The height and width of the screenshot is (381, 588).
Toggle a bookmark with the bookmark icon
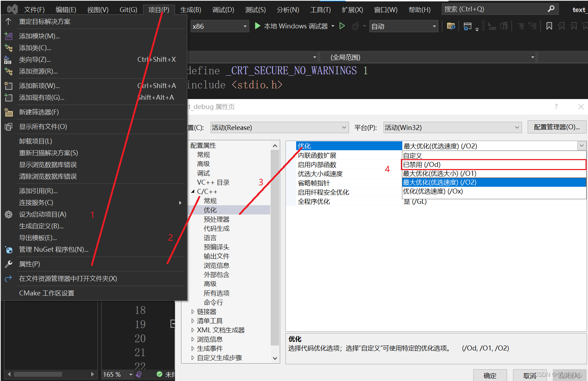549,26
